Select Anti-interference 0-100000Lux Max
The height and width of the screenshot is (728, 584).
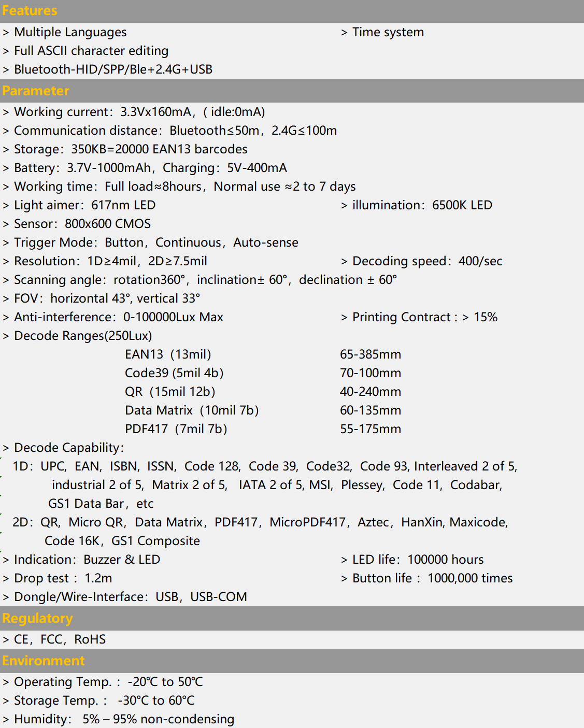[x=113, y=317]
